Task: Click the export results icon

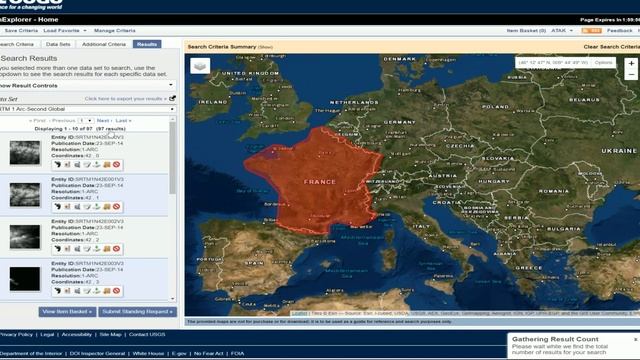Action: click(x=172, y=98)
